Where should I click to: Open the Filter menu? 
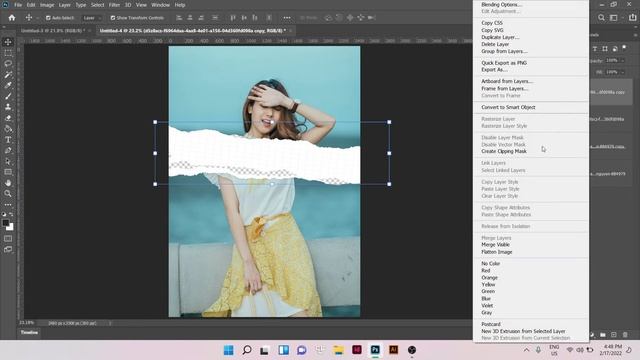pyautogui.click(x=114, y=5)
